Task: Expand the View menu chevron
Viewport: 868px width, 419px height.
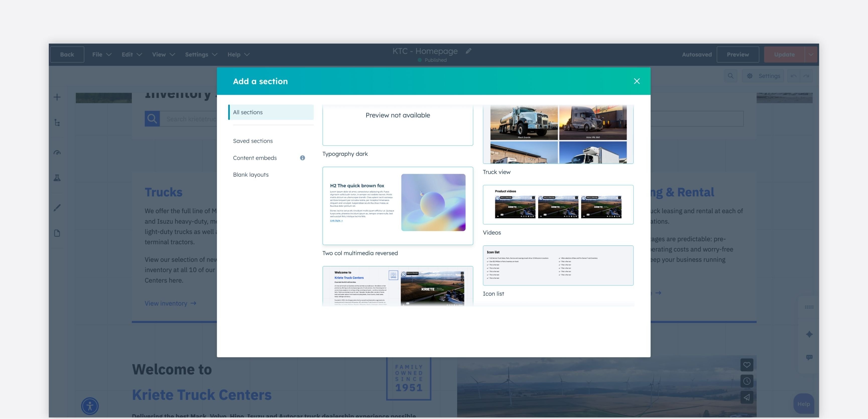Action: [x=172, y=54]
